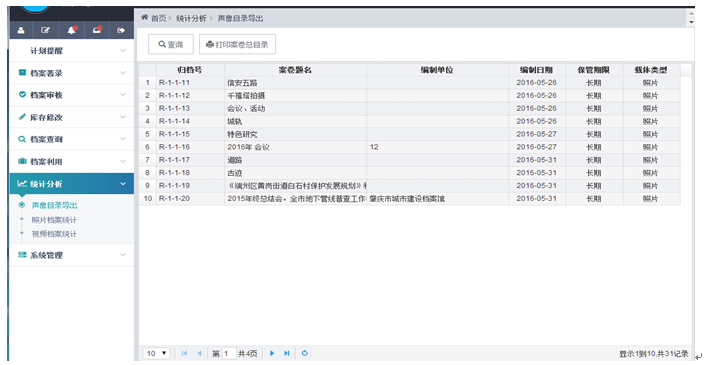The width and height of the screenshot is (705, 365).
Task: Select 声像目录导出 submenu item
Action: 54,205
